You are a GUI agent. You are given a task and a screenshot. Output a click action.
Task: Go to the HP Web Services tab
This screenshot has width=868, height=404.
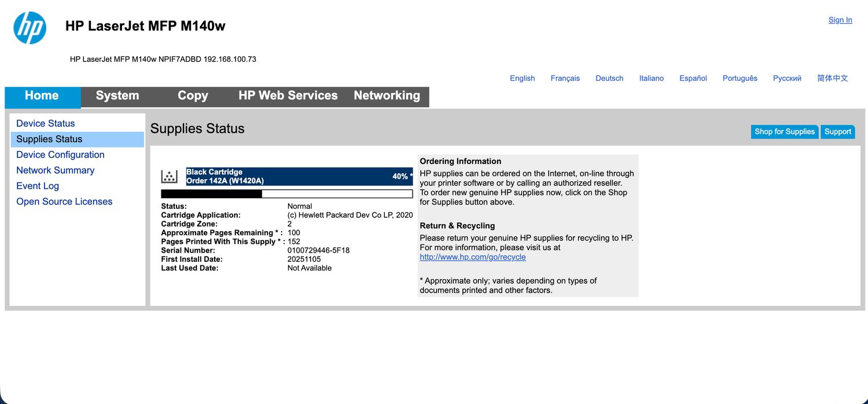tap(288, 97)
